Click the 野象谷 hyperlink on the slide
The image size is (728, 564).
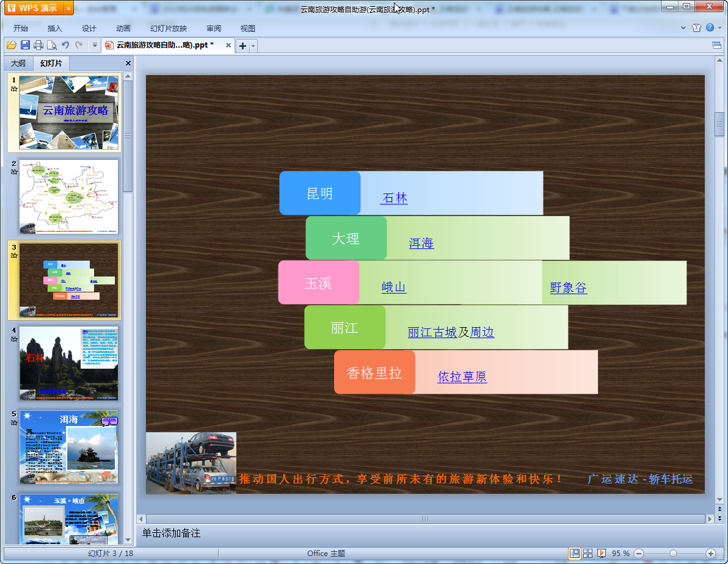pyautogui.click(x=568, y=287)
